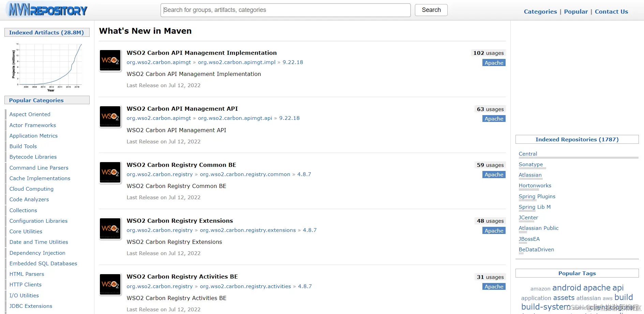The height and width of the screenshot is (314, 644).
Task: Open WSO2 Carbon Registry Activities BE title
Action: (x=182, y=277)
